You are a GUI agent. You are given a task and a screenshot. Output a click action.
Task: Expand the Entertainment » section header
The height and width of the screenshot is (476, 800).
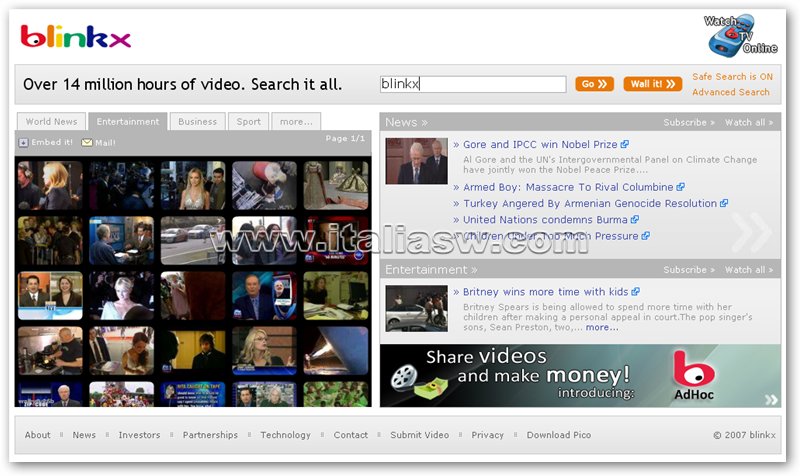(431, 270)
